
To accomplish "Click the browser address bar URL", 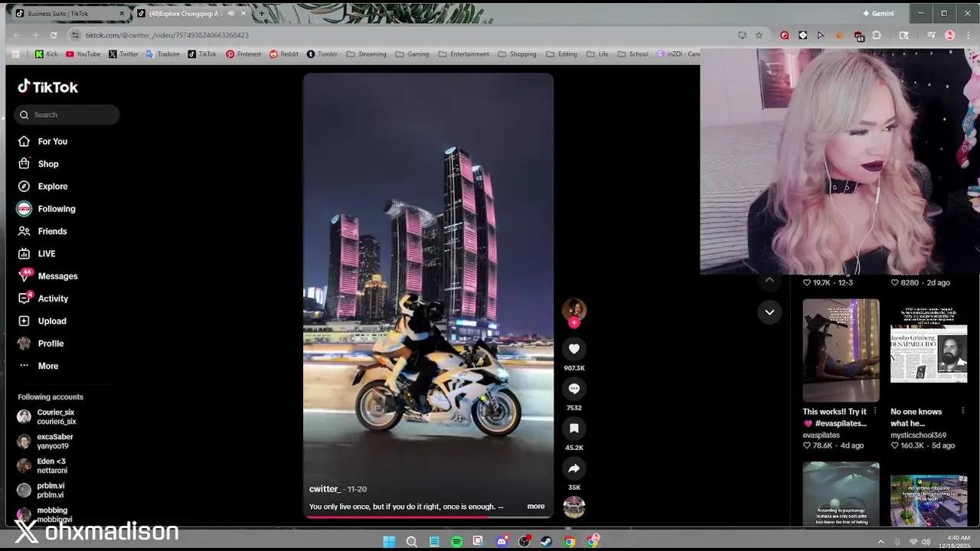I will 167,35.
